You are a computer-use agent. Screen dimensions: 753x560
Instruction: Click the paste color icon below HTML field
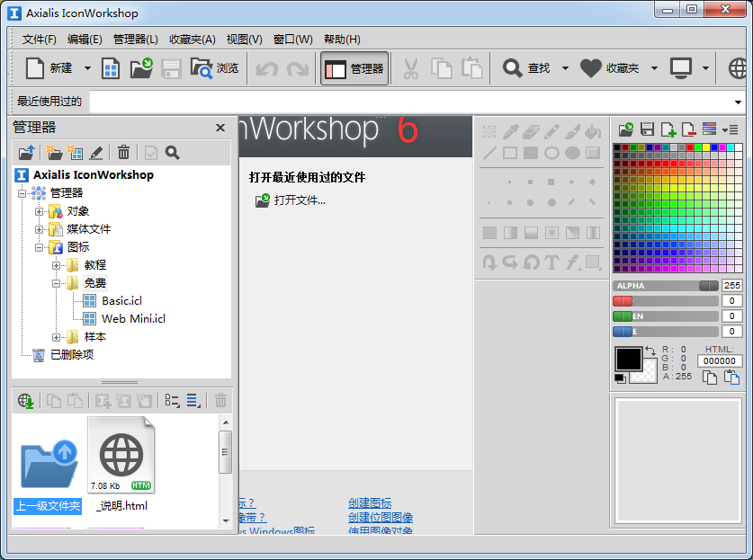(731, 378)
